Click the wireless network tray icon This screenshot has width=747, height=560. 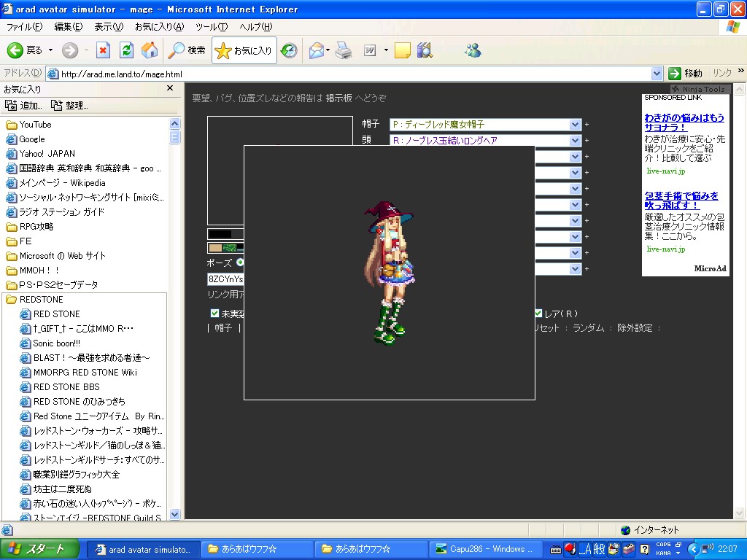click(x=708, y=549)
